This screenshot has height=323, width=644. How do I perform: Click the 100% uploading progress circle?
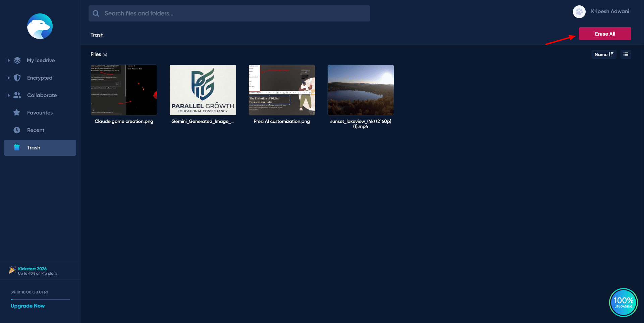click(623, 302)
